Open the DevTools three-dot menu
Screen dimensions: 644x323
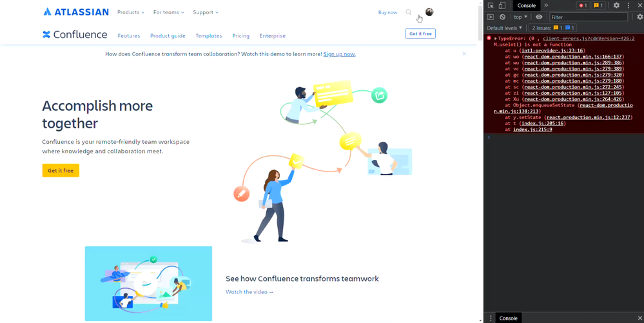tap(629, 5)
